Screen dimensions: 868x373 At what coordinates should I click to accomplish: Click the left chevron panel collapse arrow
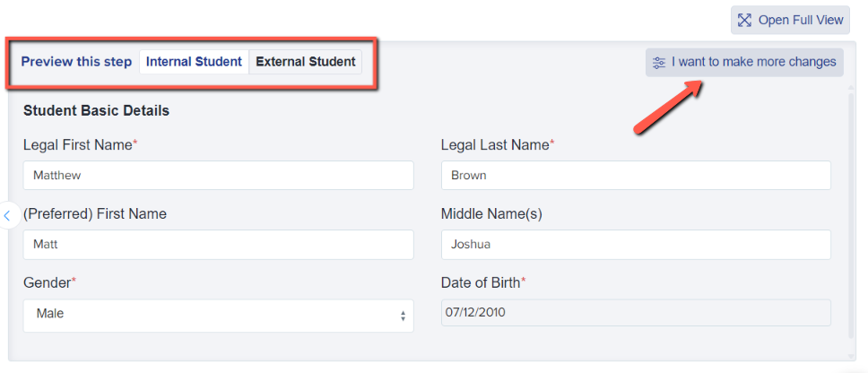7,215
